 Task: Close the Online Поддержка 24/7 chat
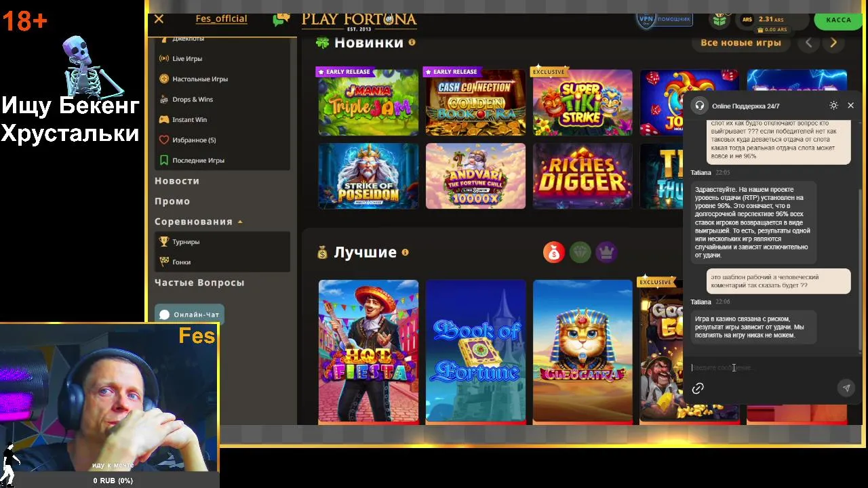pyautogui.click(x=850, y=106)
